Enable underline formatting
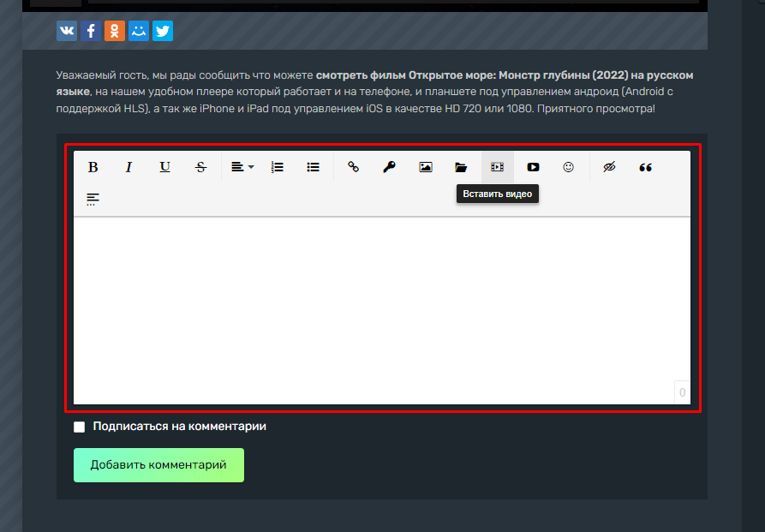This screenshot has height=532, width=765. pyautogui.click(x=164, y=167)
